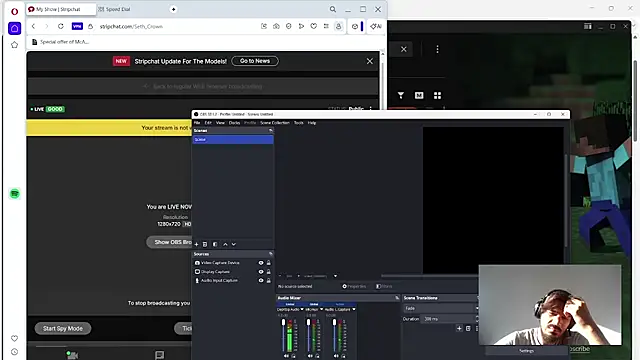Add a scene transition with the plus icon
The image size is (640, 360).
(x=459, y=328)
